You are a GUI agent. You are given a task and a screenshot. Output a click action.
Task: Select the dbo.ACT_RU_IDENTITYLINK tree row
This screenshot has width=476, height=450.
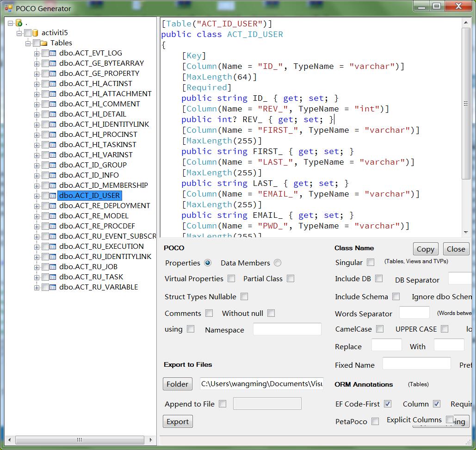pos(105,256)
